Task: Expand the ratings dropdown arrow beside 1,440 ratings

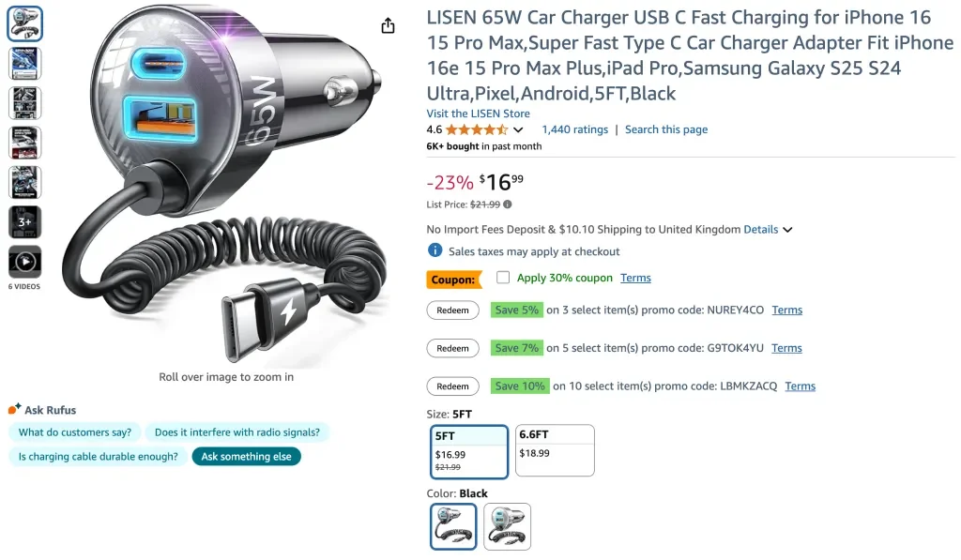Action: click(518, 130)
